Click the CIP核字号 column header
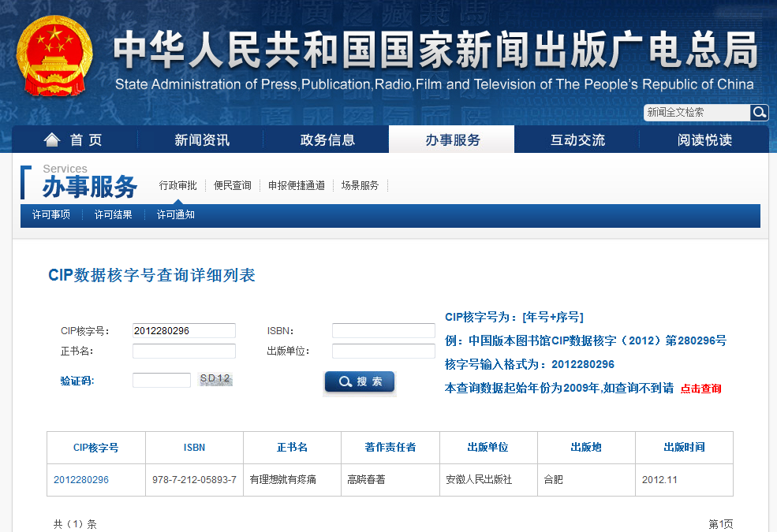This screenshot has height=532, width=777. click(96, 448)
